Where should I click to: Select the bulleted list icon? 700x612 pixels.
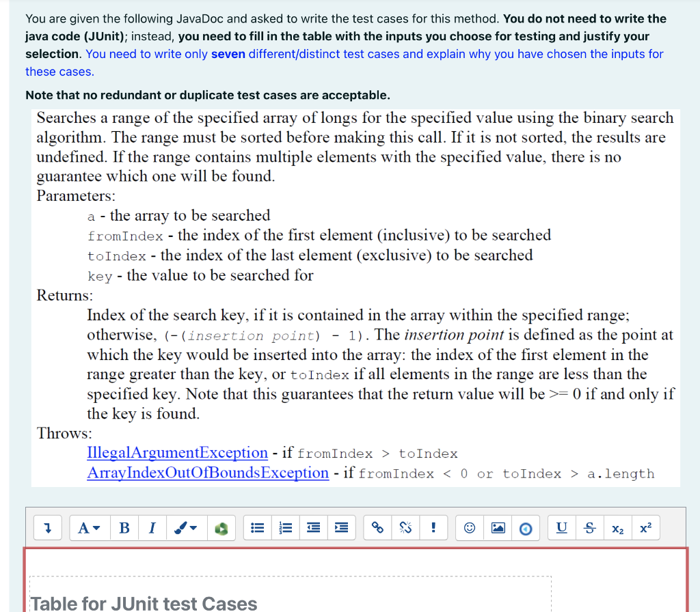[x=257, y=528]
